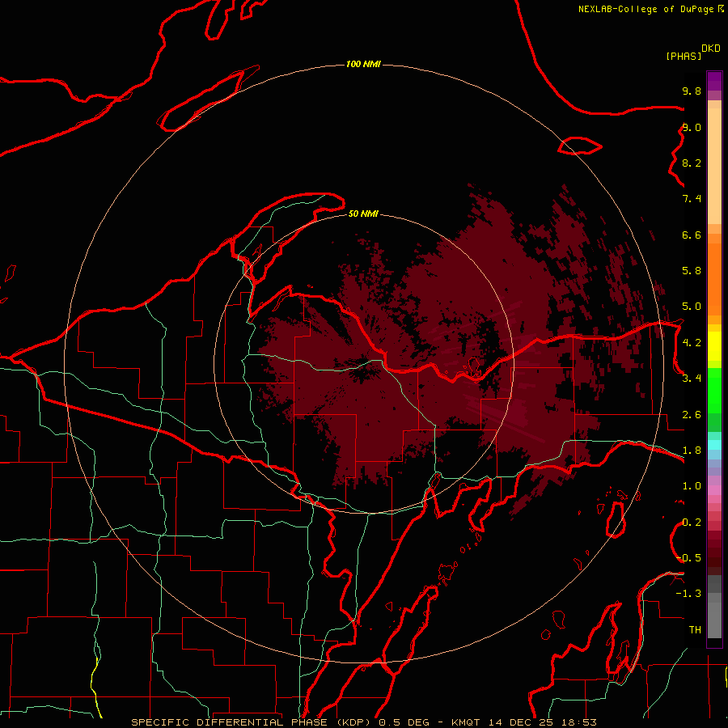Pick the purple segment atop the color bar

click(714, 82)
